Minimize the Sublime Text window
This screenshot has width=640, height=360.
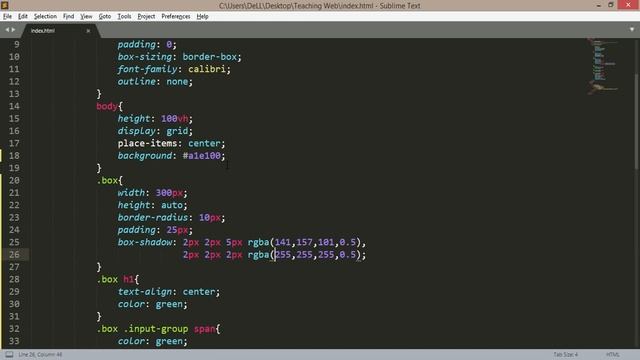pyautogui.click(x=599, y=5)
